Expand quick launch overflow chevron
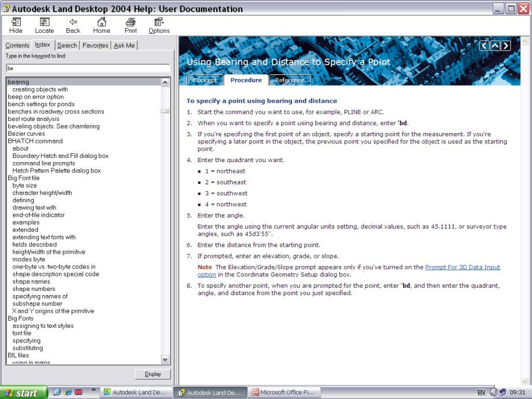Viewport: 532px width, 399px height. (x=94, y=390)
